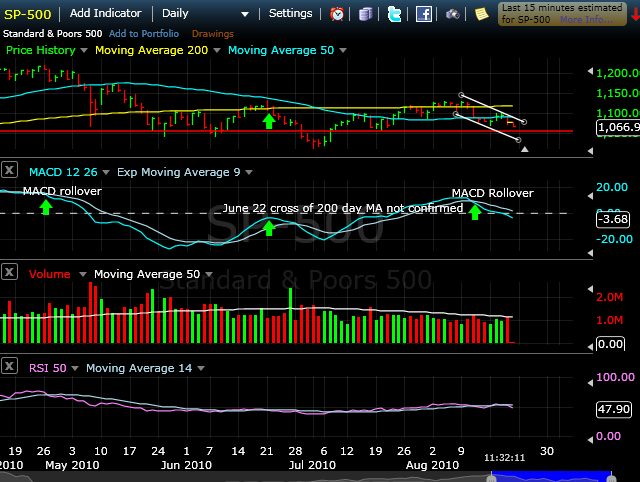
Task: Remove the RSI 50 indicator panel
Action: 9,367
